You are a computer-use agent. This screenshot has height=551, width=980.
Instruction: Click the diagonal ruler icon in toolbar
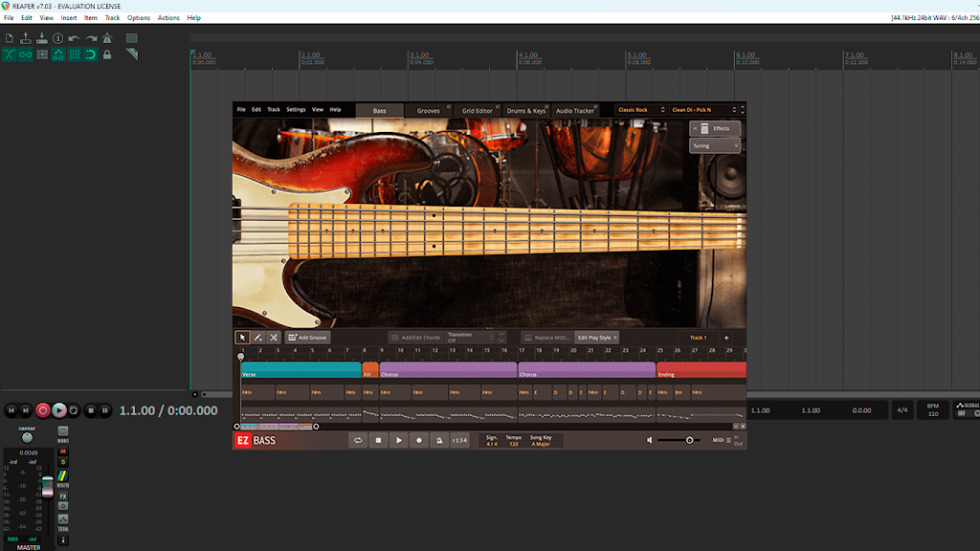pos(131,55)
